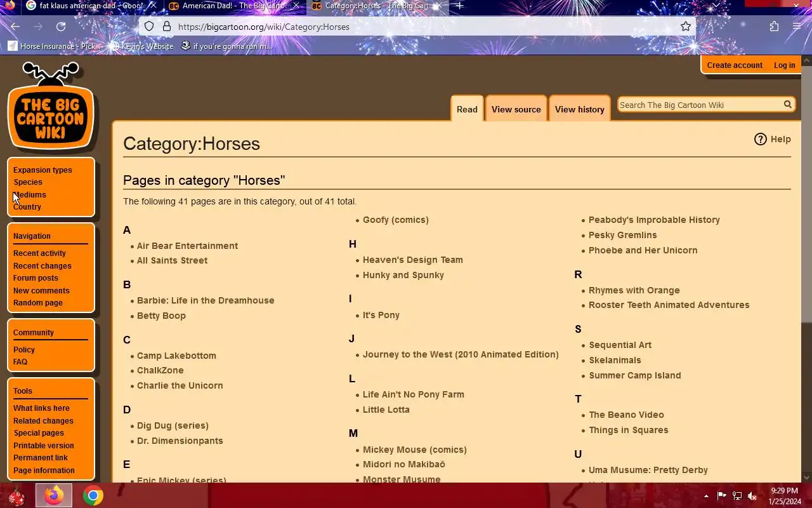This screenshot has height=508, width=812.
Task: Open the 'if you're gonna run m...' bookmark
Action: pyautogui.click(x=226, y=46)
